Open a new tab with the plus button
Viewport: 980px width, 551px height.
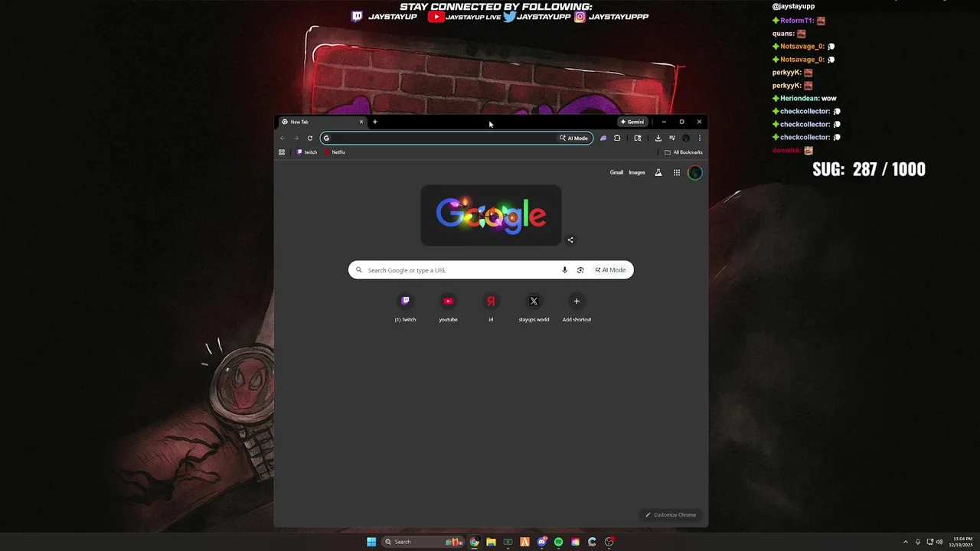[375, 122]
